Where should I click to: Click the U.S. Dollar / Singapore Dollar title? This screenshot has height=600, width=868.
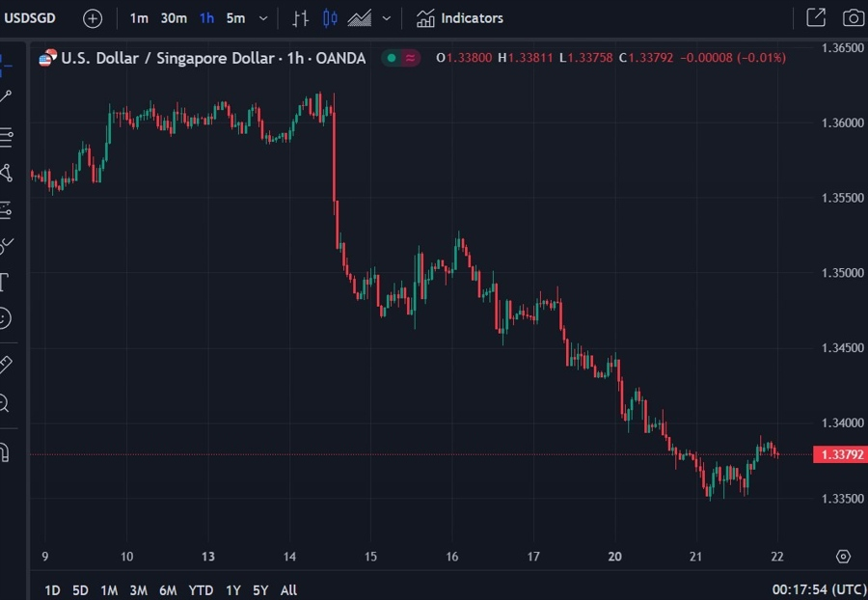click(x=213, y=58)
